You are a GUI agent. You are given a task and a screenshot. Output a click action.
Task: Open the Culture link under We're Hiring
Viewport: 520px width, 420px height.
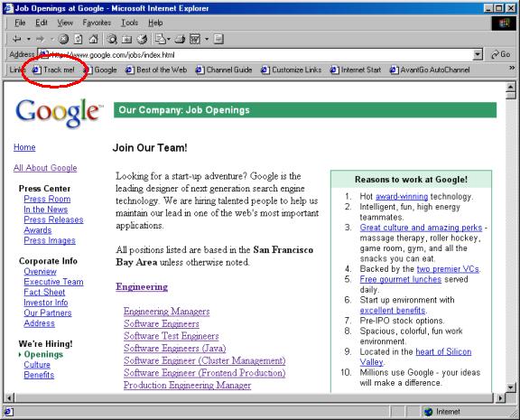(37, 365)
